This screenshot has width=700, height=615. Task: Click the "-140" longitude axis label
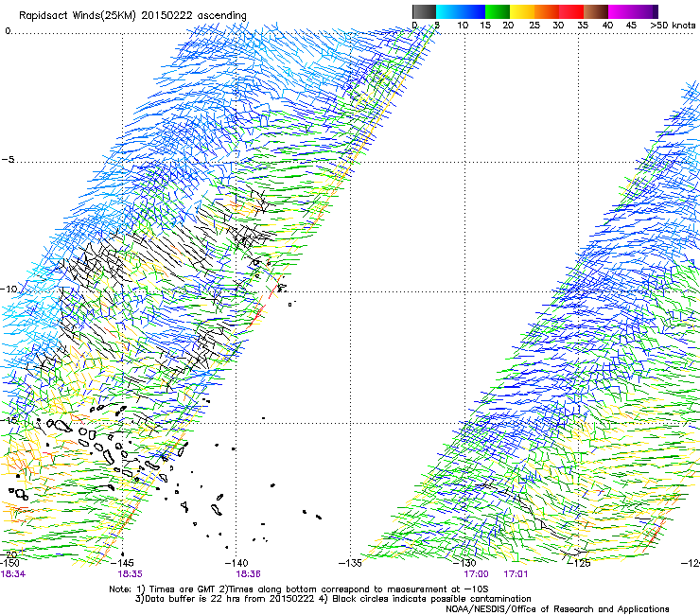(236, 563)
